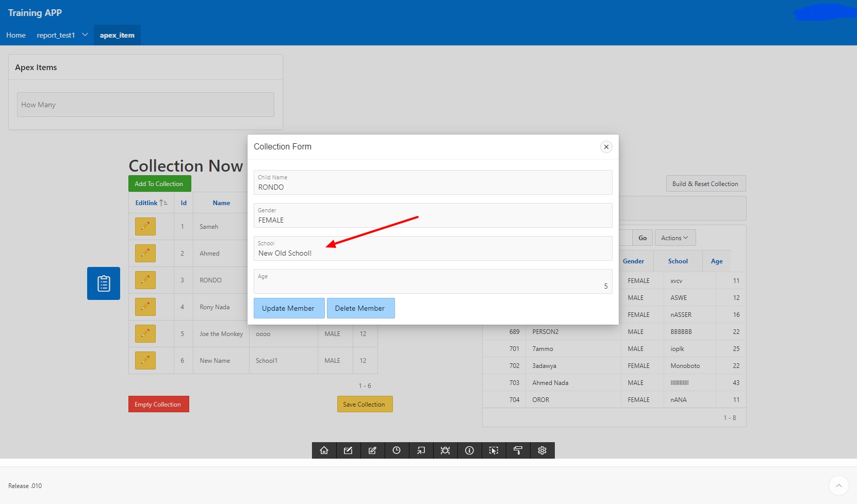The width and height of the screenshot is (857, 504).
Task: Click the Home icon in developer toolbar
Action: [324, 450]
